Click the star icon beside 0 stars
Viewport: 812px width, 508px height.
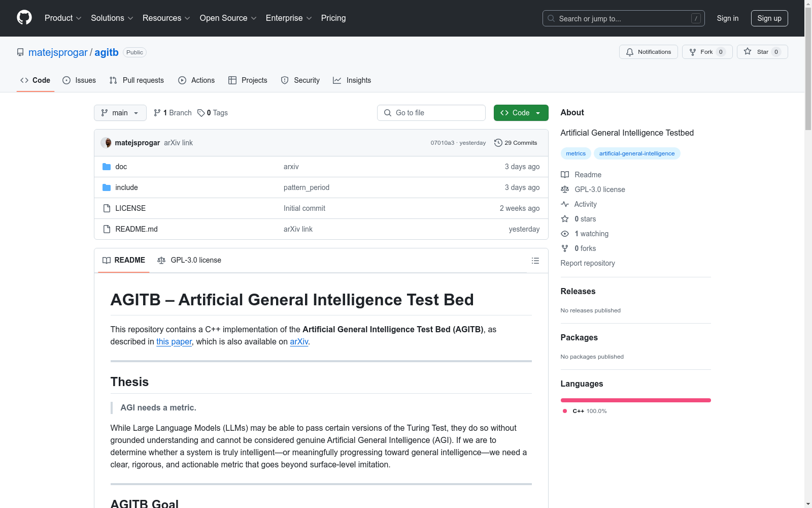click(565, 219)
